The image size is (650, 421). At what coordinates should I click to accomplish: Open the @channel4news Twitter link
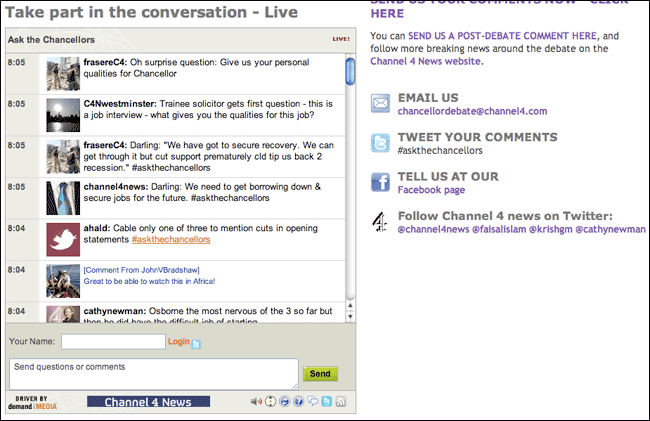(x=433, y=229)
